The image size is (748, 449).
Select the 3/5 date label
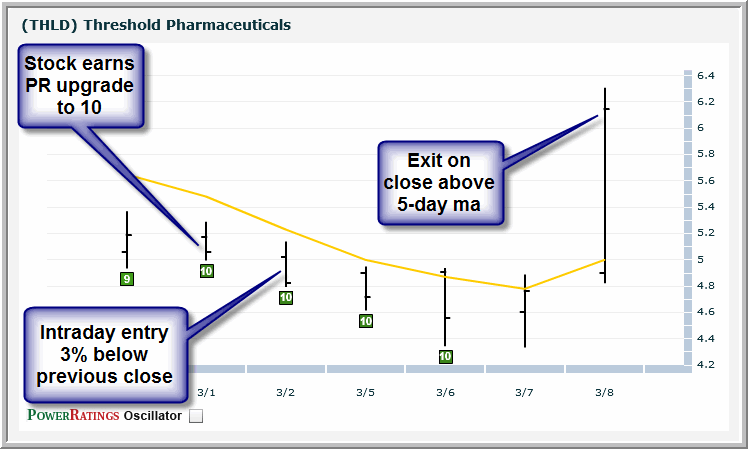pos(366,393)
